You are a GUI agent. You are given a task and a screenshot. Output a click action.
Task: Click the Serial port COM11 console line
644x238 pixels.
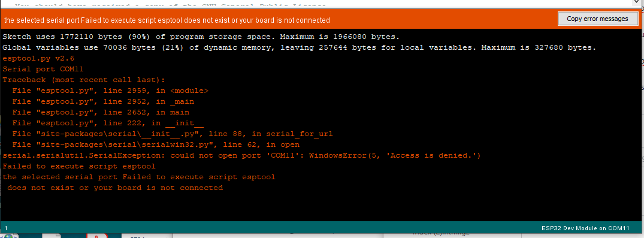[x=43, y=69]
